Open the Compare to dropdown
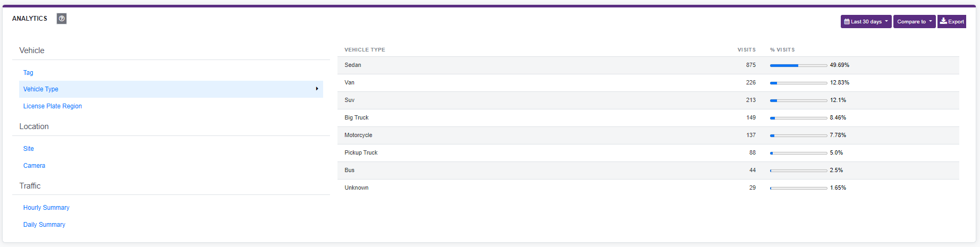 [914, 22]
